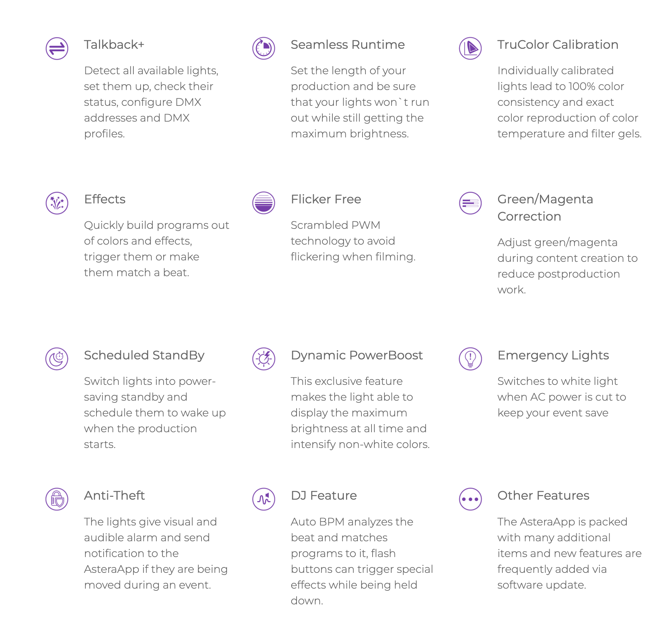Click the Other Features three-dots icon
The width and height of the screenshot is (672, 627).
click(470, 499)
